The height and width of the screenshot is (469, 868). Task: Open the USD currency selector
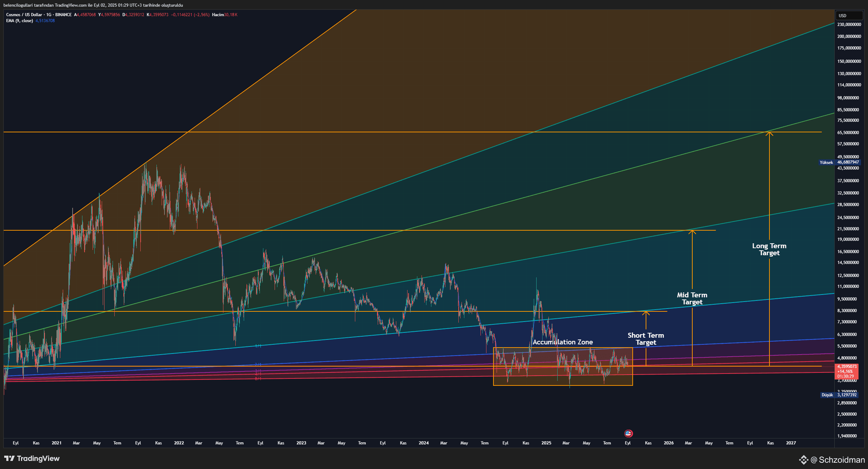[849, 15]
